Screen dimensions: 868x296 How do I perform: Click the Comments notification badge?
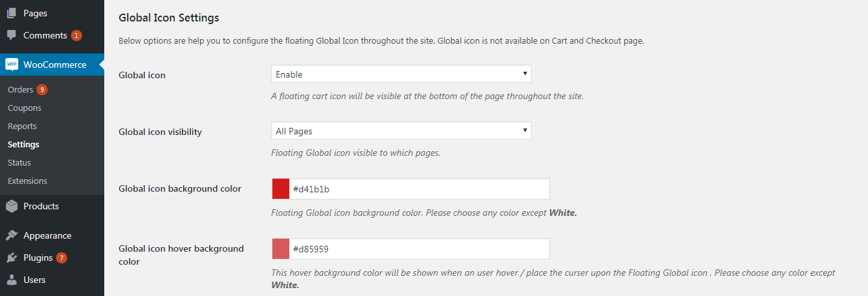point(76,36)
